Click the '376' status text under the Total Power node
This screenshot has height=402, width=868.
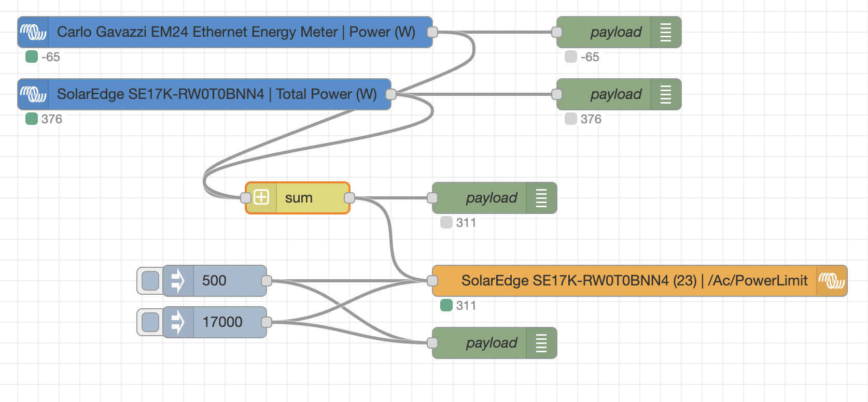[x=52, y=119]
